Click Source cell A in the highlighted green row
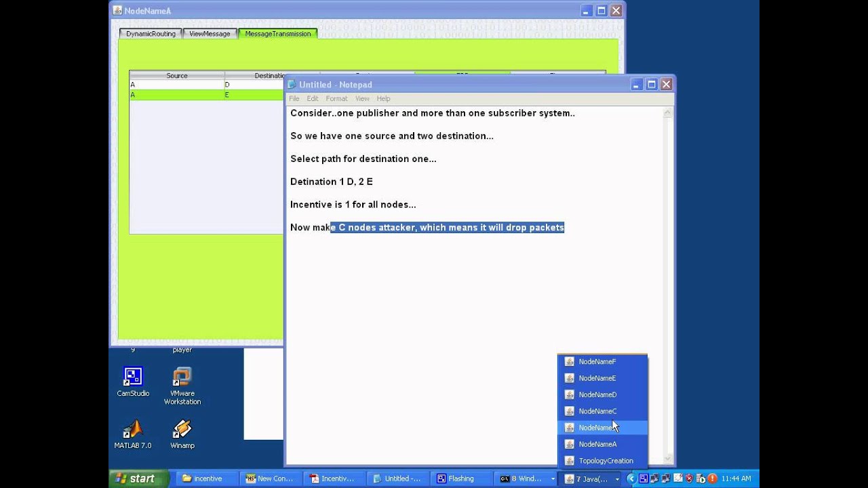868x488 pixels. tap(177, 95)
